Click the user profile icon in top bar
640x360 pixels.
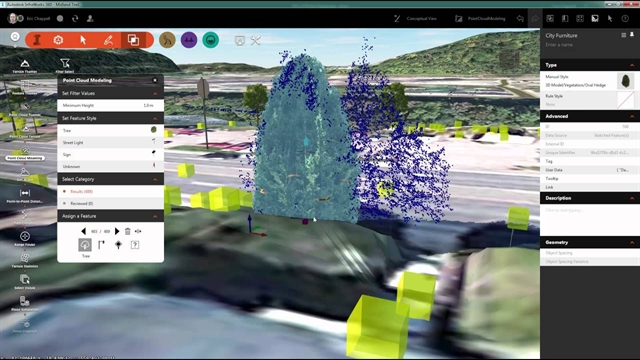pos(90,18)
